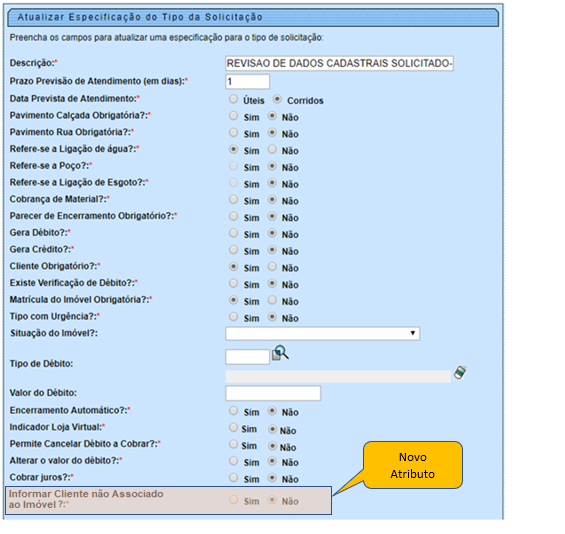The height and width of the screenshot is (534, 565).
Task: Set Cobrar juros to Sim
Action: [233, 477]
